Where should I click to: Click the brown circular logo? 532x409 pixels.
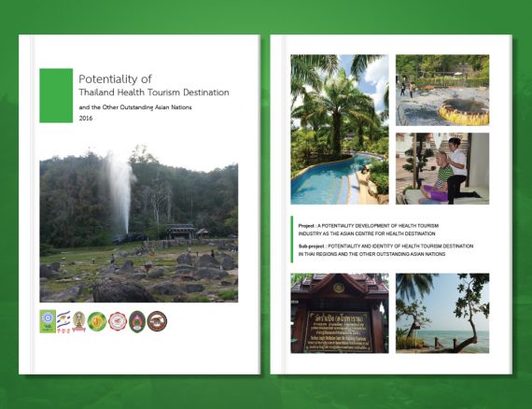tap(157, 321)
